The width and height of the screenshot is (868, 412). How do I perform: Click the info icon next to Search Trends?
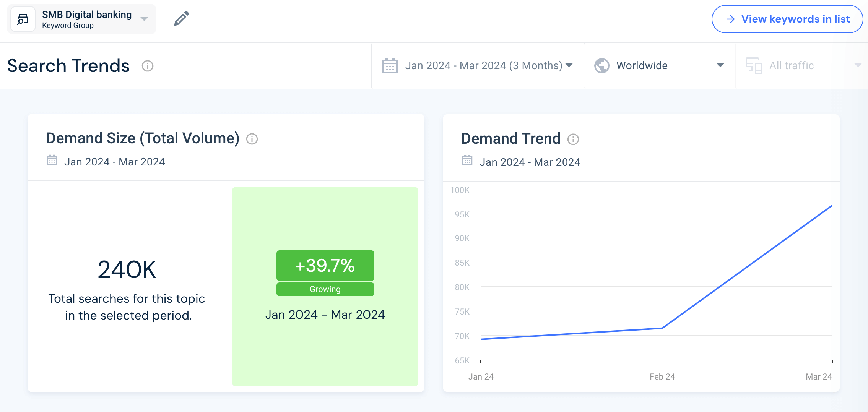point(148,66)
